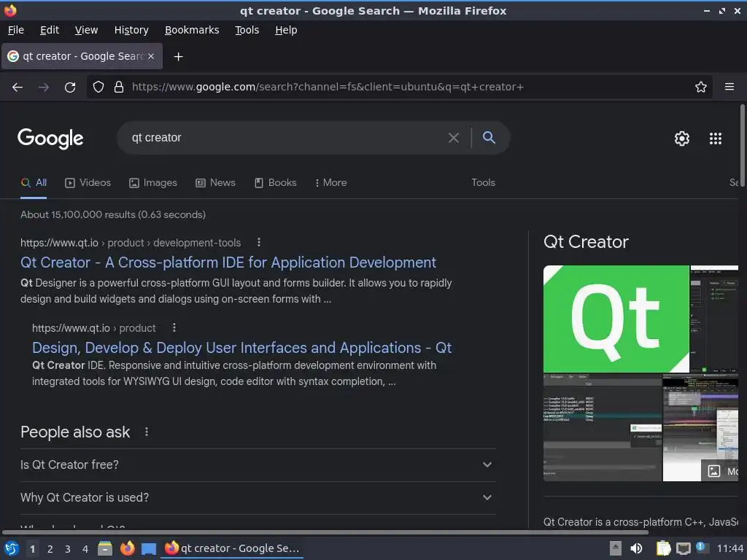This screenshot has height=560, width=747.
Task: Switch to Books results tab
Action: tap(275, 183)
